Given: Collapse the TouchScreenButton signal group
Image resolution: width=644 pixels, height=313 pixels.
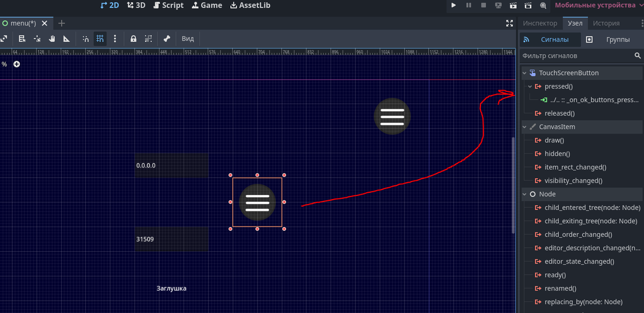Looking at the screenshot, I should point(525,73).
